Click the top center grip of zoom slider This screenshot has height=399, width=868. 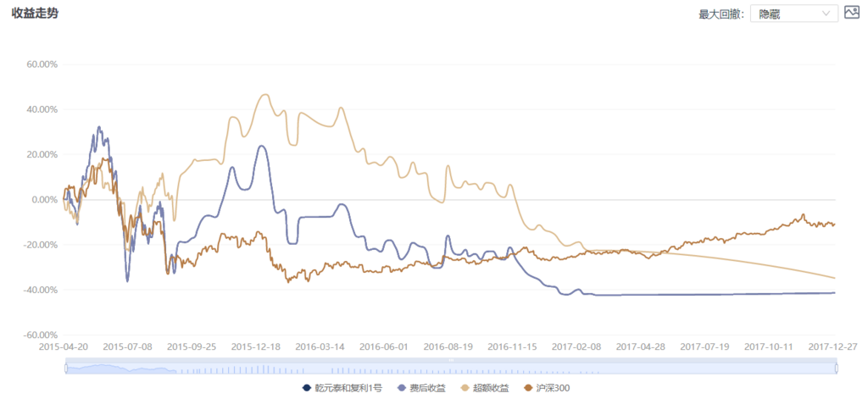click(x=451, y=360)
